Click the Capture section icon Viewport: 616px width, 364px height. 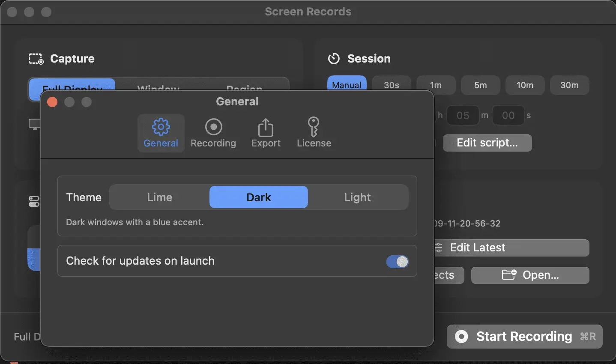36,59
